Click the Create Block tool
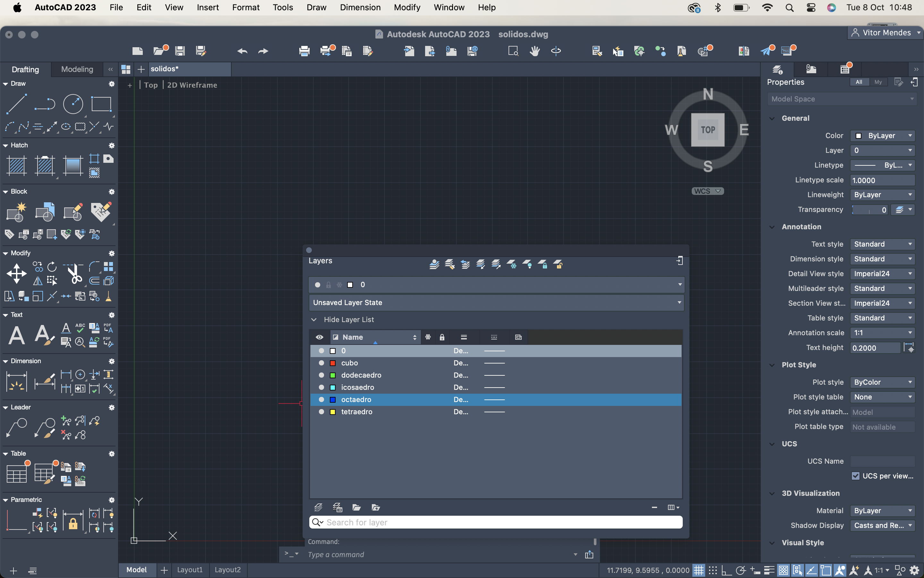The height and width of the screenshot is (578, 924). (x=16, y=212)
